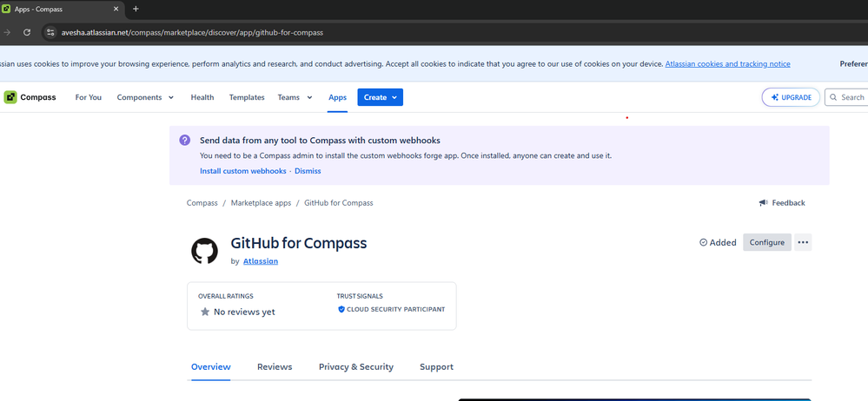Click the Marketplace apps breadcrumb
868x401 pixels.
[261, 203]
